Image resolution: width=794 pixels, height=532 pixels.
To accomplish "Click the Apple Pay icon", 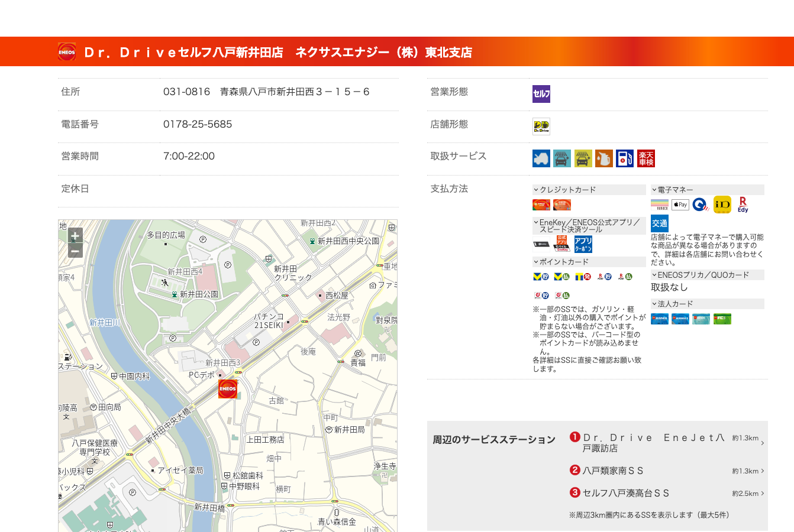I will (x=680, y=205).
